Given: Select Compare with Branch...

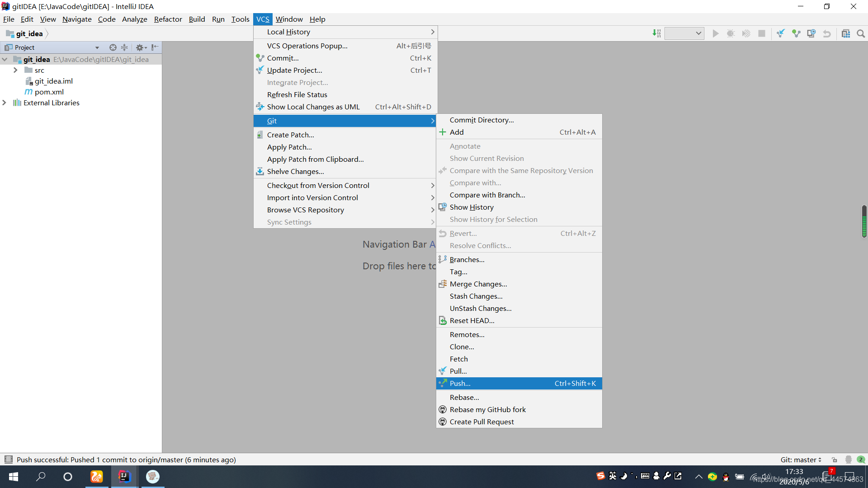Looking at the screenshot, I should click(519, 195).
